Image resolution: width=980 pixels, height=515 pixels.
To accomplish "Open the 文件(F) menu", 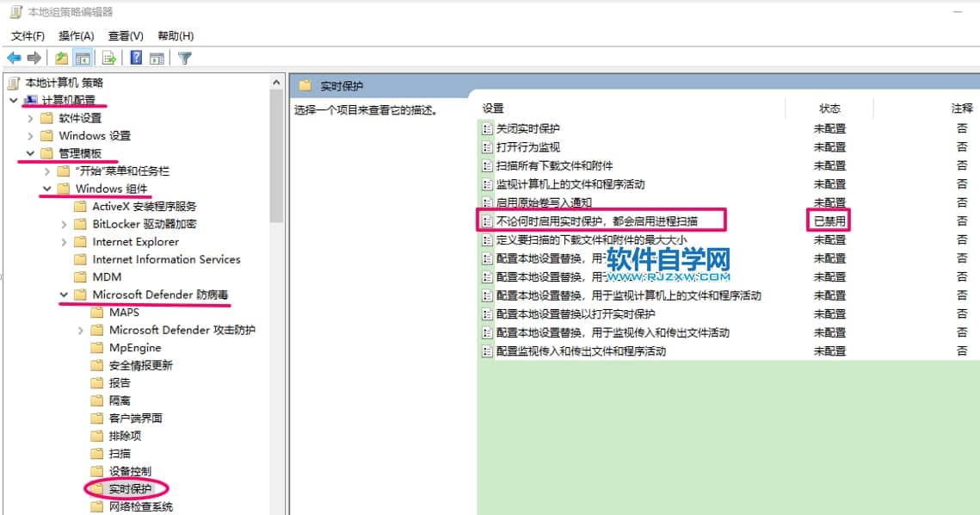I will tap(28, 35).
